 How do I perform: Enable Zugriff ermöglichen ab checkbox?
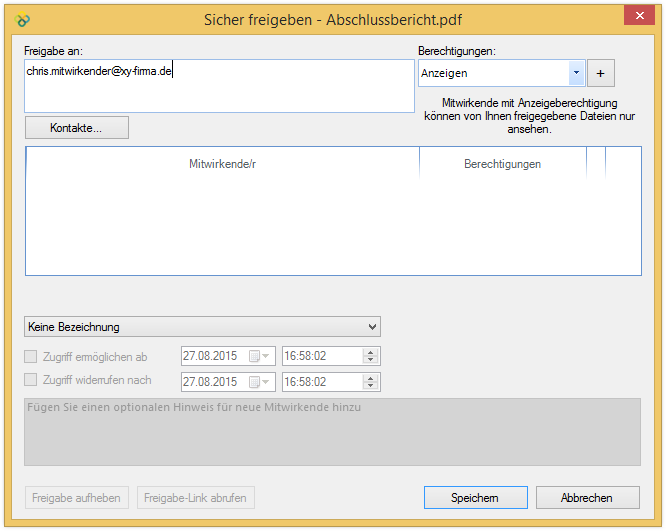pos(31,356)
